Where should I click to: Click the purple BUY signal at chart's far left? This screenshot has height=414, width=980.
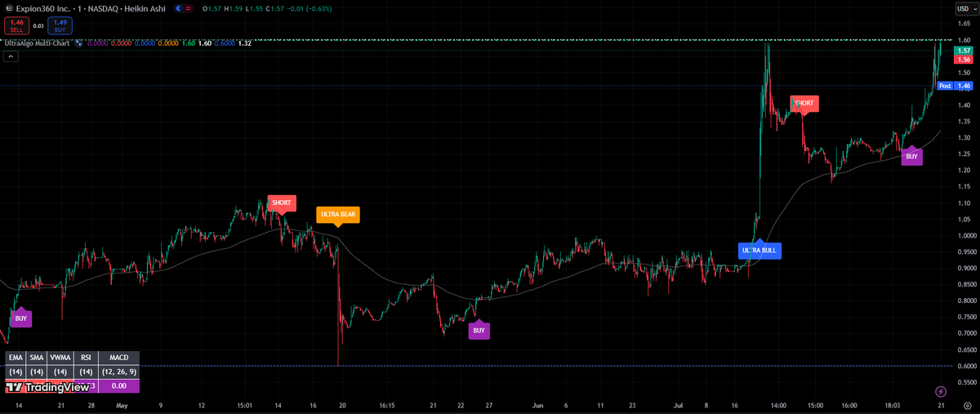click(x=21, y=318)
